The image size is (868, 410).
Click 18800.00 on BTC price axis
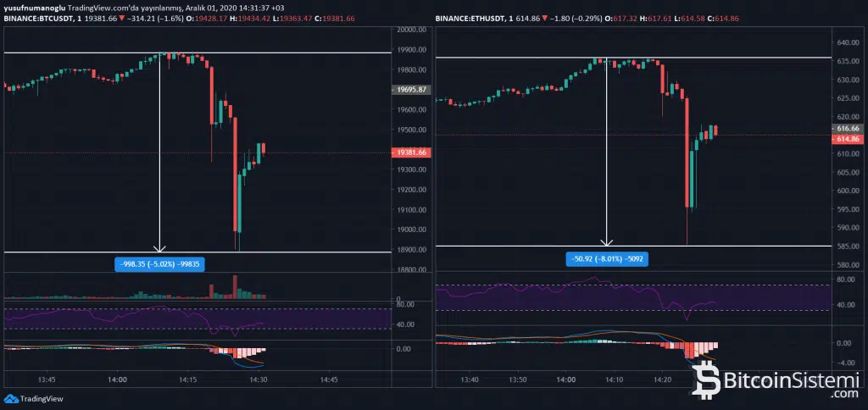pos(413,270)
